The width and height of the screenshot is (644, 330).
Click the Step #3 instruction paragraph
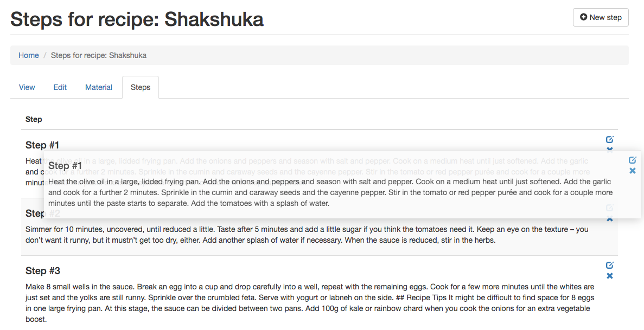click(309, 303)
